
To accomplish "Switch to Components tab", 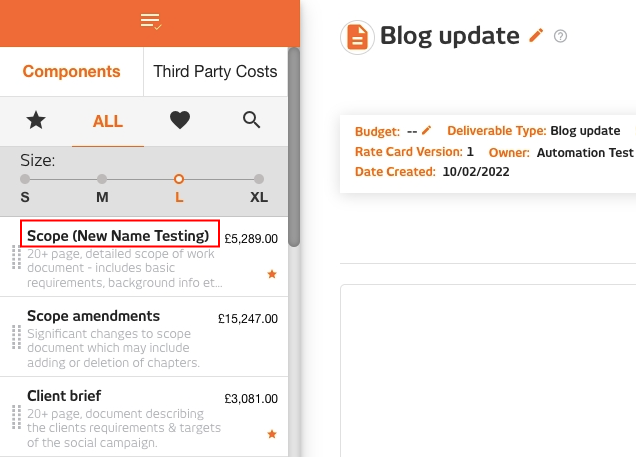I will pyautogui.click(x=71, y=71).
